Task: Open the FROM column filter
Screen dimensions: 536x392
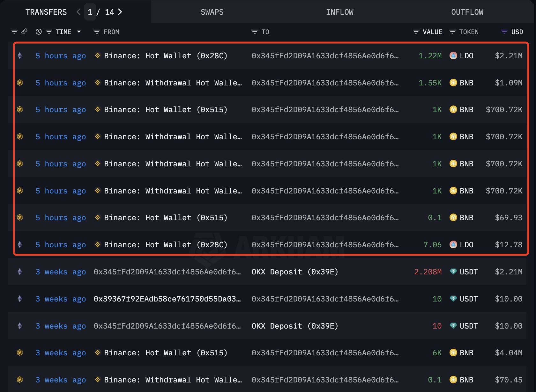Action: pos(97,32)
